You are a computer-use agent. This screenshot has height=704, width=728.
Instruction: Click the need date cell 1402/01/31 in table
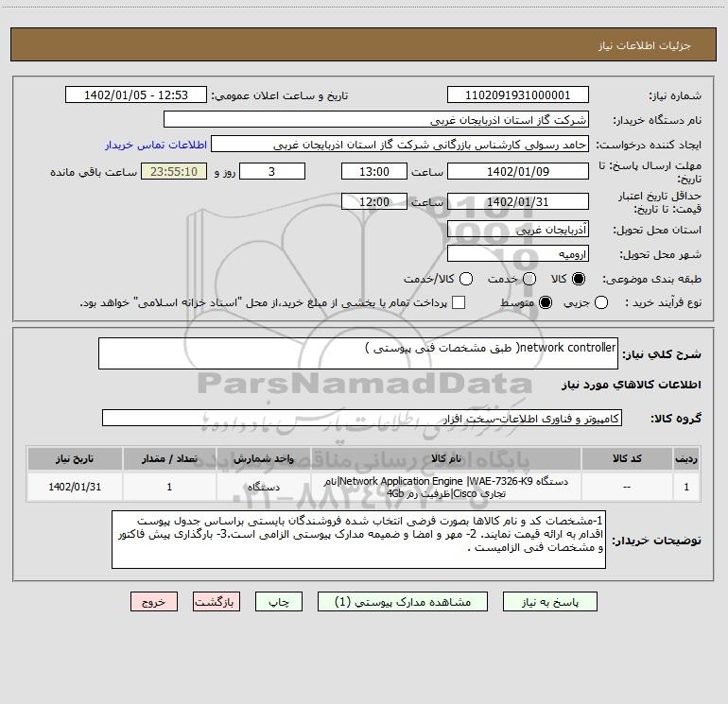75,487
